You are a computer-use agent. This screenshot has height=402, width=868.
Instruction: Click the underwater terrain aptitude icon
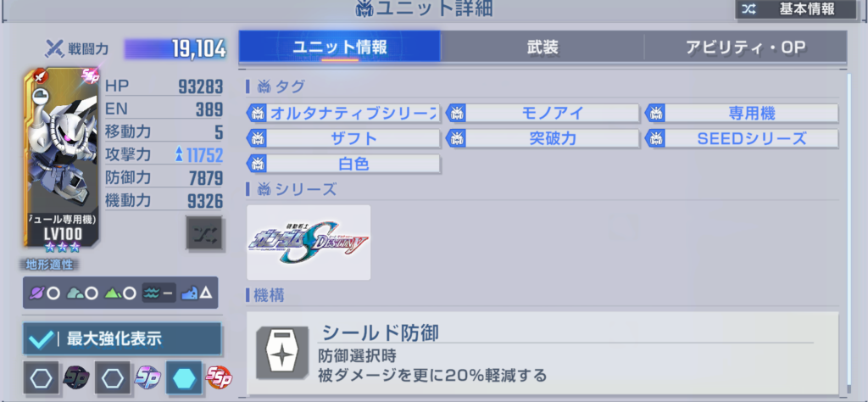click(159, 293)
